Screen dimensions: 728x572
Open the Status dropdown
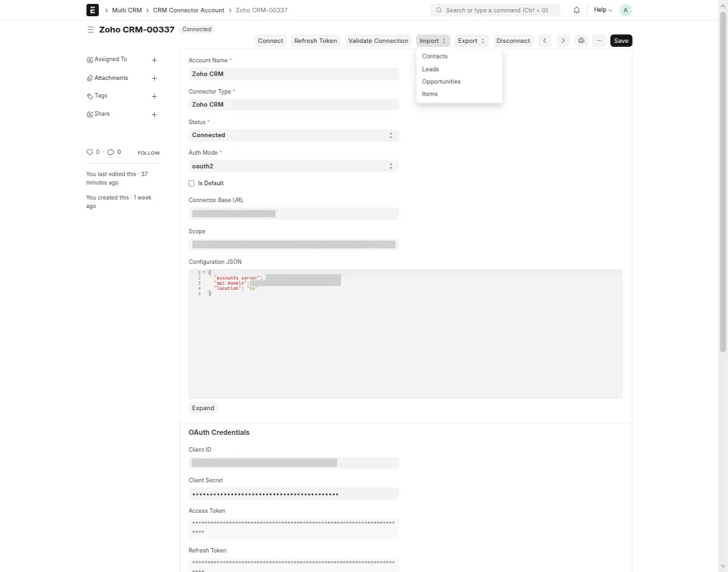(x=293, y=135)
